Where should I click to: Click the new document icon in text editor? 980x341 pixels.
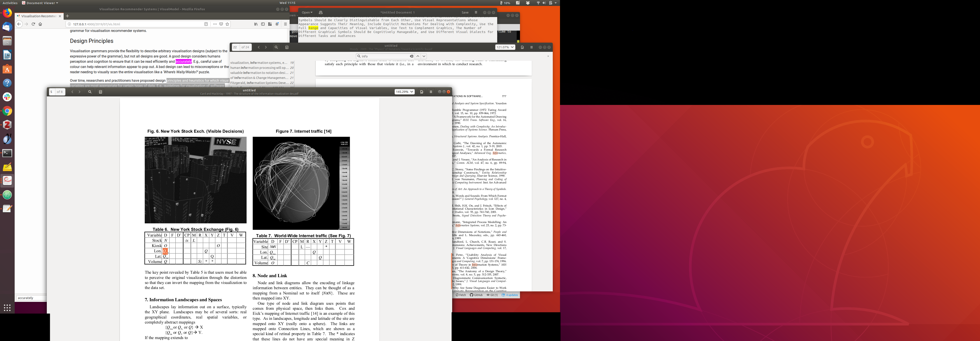point(320,12)
